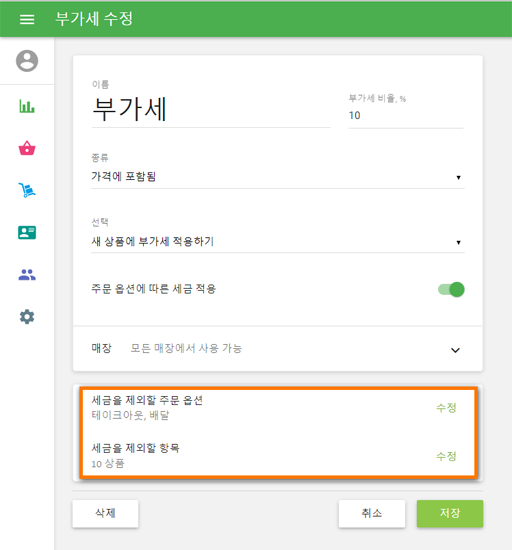Click 수정 for 세금을 제외할 항목
Screen dimensions: 512x550
pyautogui.click(x=446, y=456)
